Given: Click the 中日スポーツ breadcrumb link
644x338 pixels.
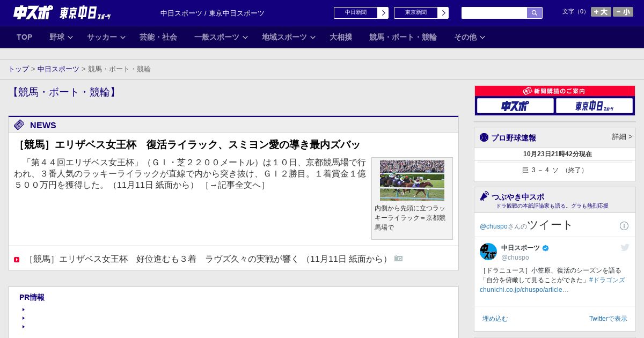Looking at the screenshot, I should [x=58, y=69].
